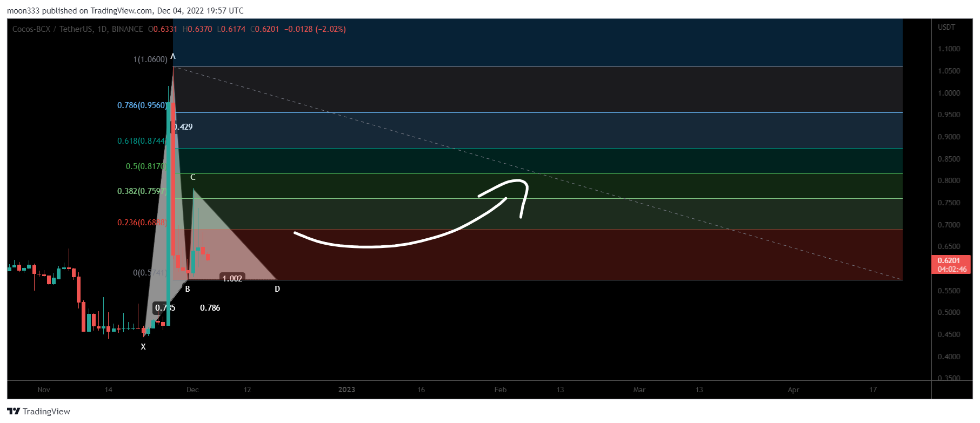Click the Fibonacci label 0(0.5741)
The image size is (980, 423).
tap(150, 273)
